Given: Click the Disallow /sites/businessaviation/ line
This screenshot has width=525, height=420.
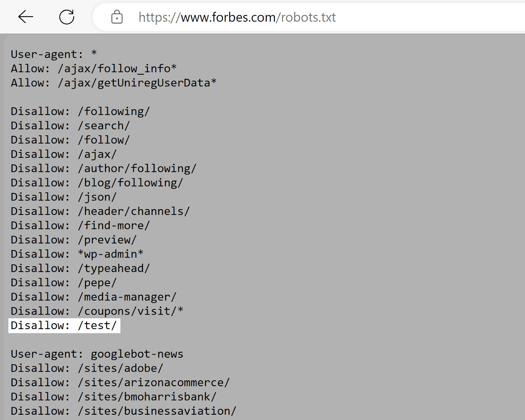Looking at the screenshot, I should 123,410.
